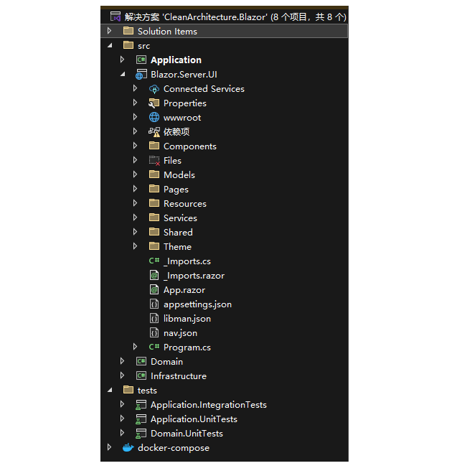The height and width of the screenshot is (476, 462).
Task: Select the 'Properties' item label
Action: coord(185,103)
